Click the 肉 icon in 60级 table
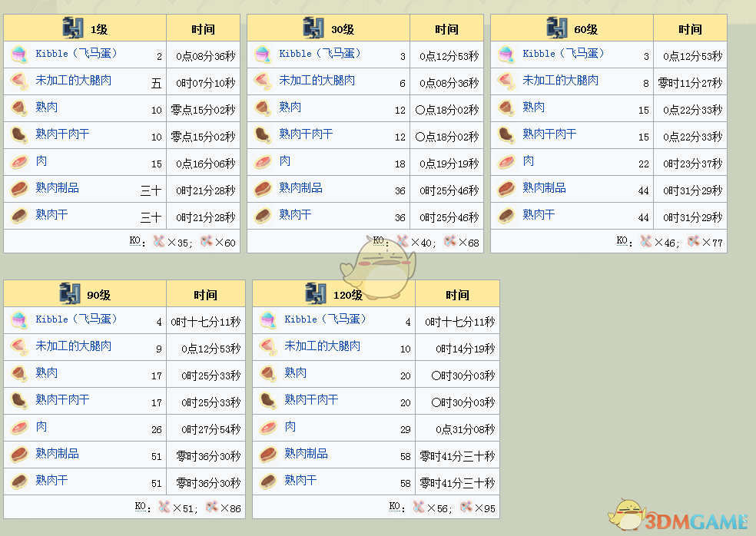Image resolution: width=756 pixels, height=536 pixels. pos(506,162)
